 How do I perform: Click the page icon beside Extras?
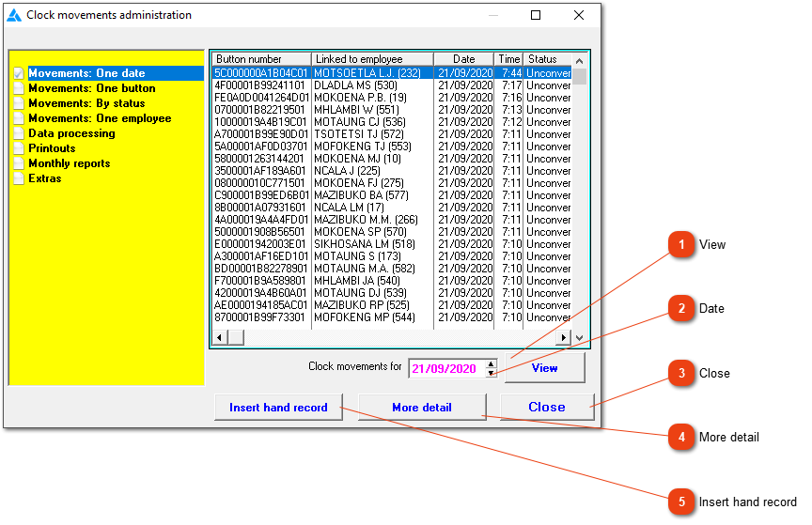click(x=19, y=178)
